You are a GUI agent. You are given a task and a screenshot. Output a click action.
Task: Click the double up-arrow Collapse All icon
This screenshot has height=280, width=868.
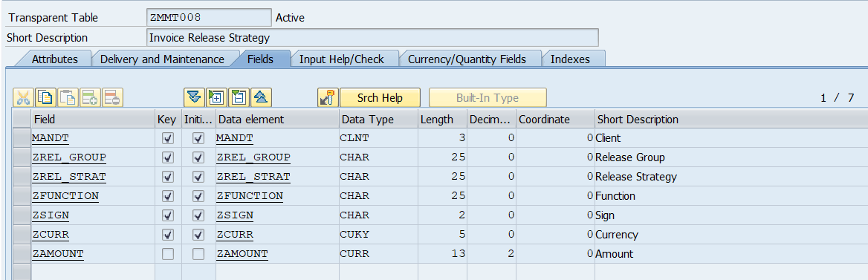point(261,98)
